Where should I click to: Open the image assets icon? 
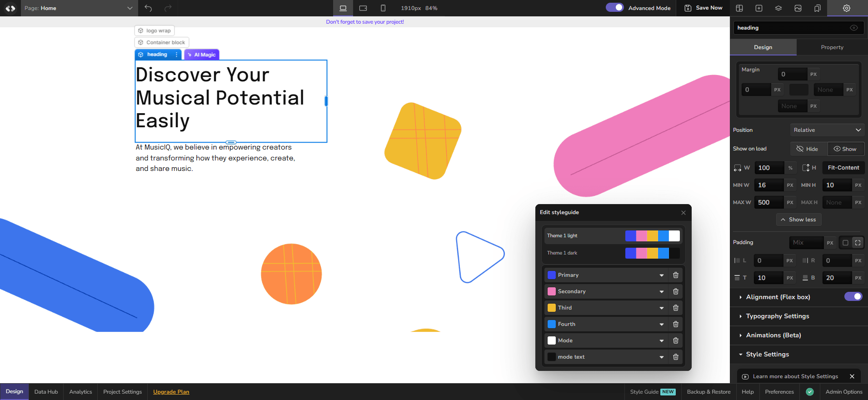point(798,8)
